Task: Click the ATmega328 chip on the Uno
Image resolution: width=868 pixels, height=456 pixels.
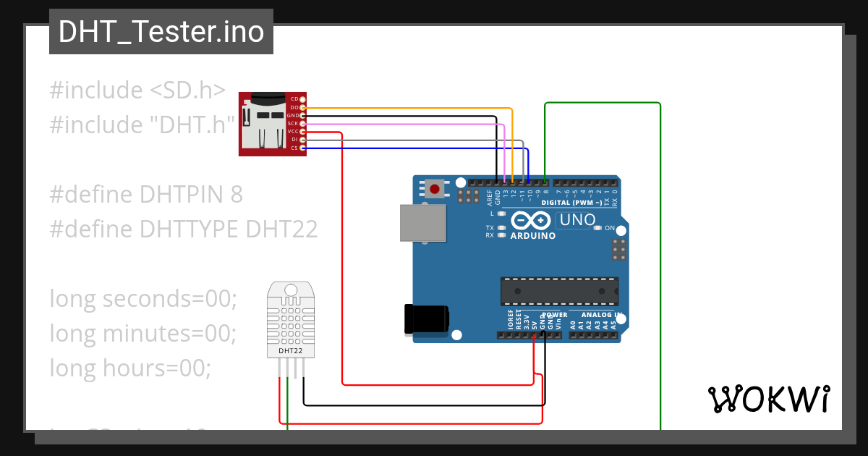Action: click(561, 290)
